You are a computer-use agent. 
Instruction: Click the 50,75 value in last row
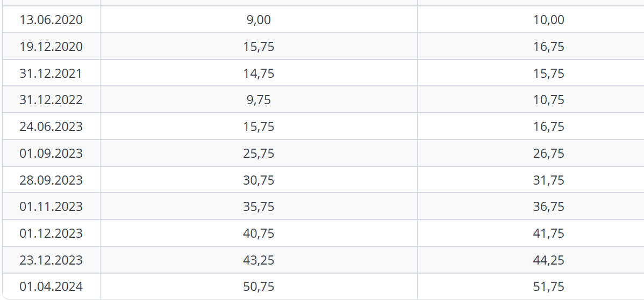tap(259, 286)
